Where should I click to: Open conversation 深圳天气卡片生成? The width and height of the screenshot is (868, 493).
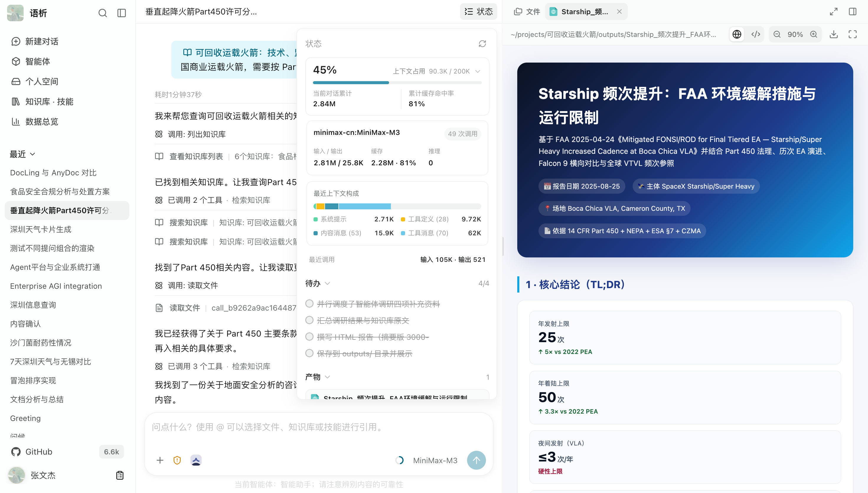[41, 229]
